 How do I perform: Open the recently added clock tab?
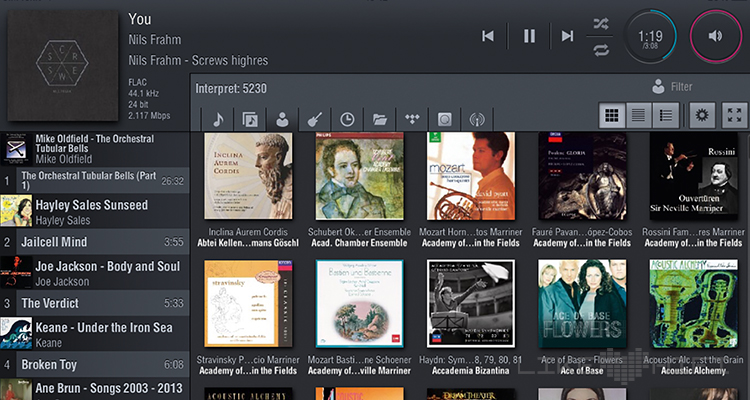(347, 119)
